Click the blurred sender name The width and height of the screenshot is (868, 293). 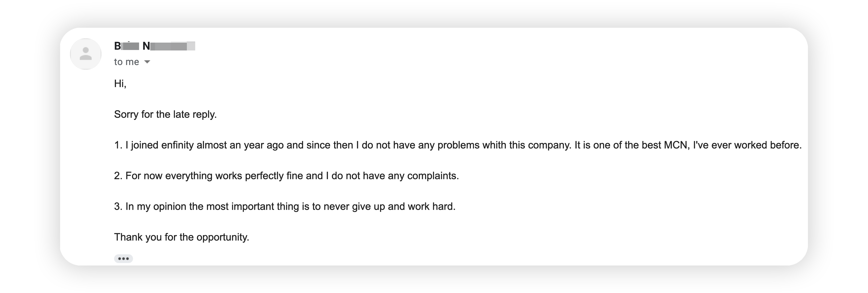(155, 46)
